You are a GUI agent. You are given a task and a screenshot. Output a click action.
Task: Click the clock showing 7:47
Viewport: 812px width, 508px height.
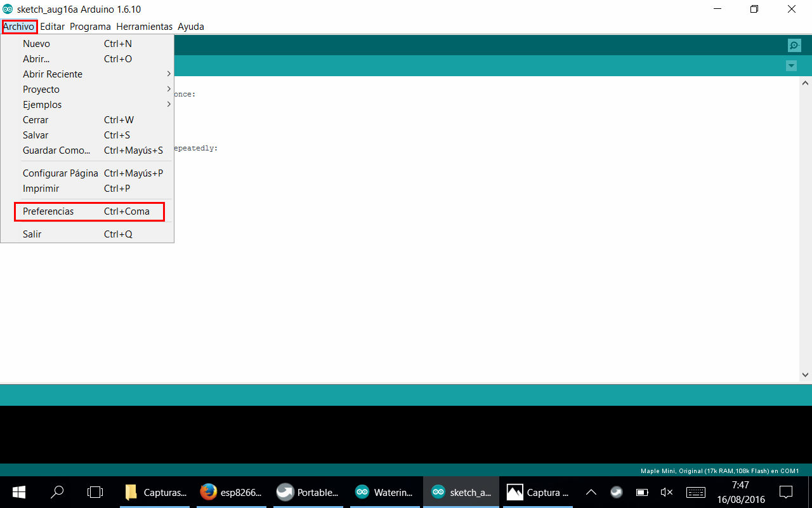click(x=740, y=492)
